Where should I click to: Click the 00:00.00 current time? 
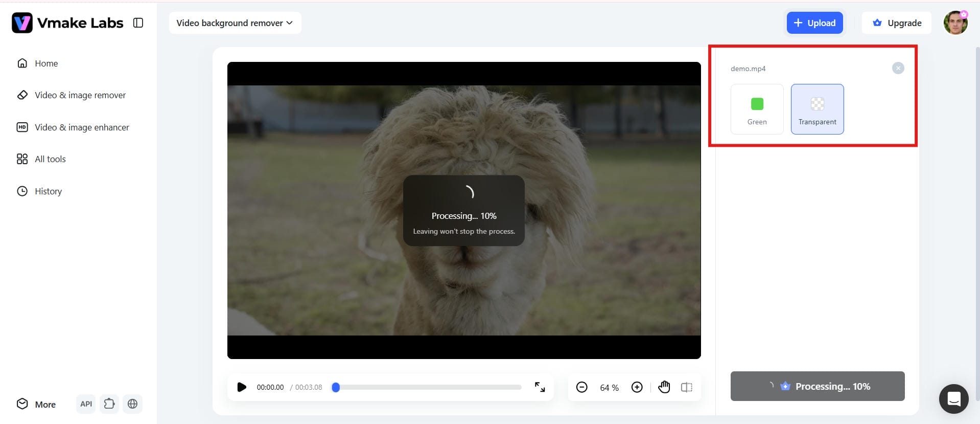click(270, 387)
